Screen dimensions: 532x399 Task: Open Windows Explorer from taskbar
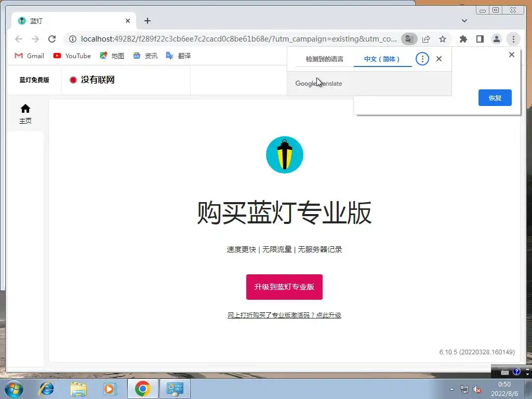point(78,389)
